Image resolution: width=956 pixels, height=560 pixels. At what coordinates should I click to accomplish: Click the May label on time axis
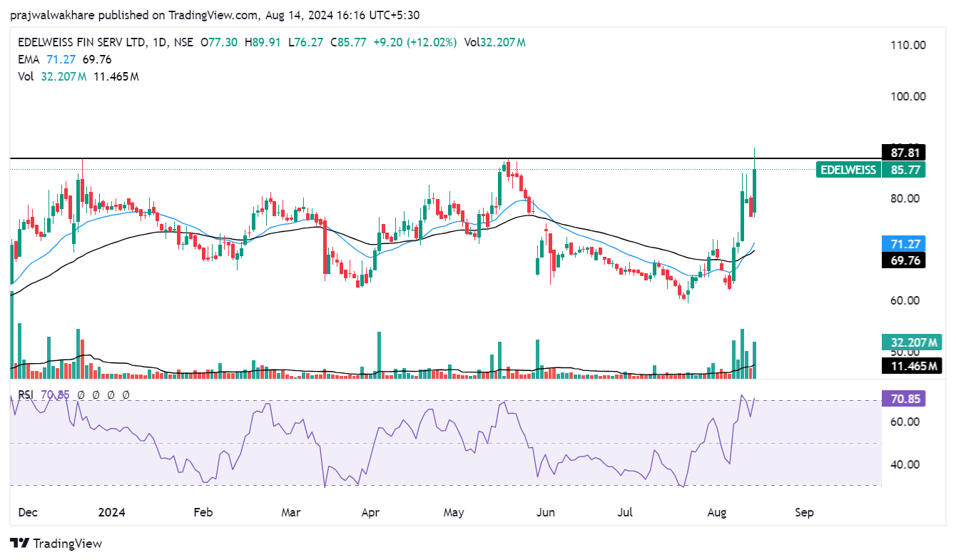pos(454,512)
